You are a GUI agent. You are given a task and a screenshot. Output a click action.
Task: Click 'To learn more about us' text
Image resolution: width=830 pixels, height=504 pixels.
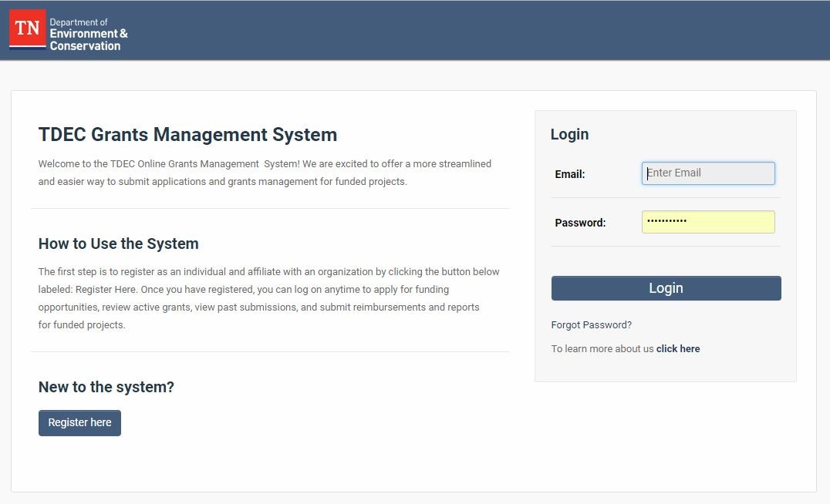pos(602,348)
